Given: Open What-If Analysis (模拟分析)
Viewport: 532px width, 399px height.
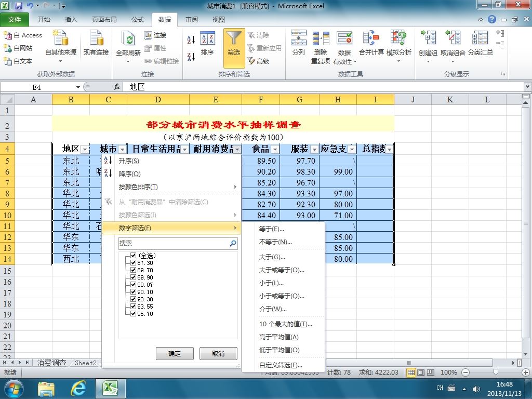Looking at the screenshot, I should coord(398,46).
